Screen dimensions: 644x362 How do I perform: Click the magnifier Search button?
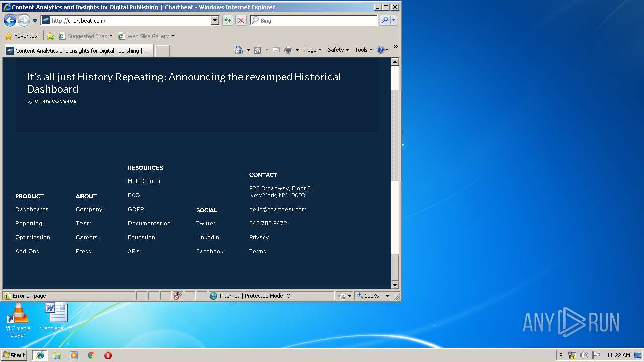pyautogui.click(x=385, y=21)
